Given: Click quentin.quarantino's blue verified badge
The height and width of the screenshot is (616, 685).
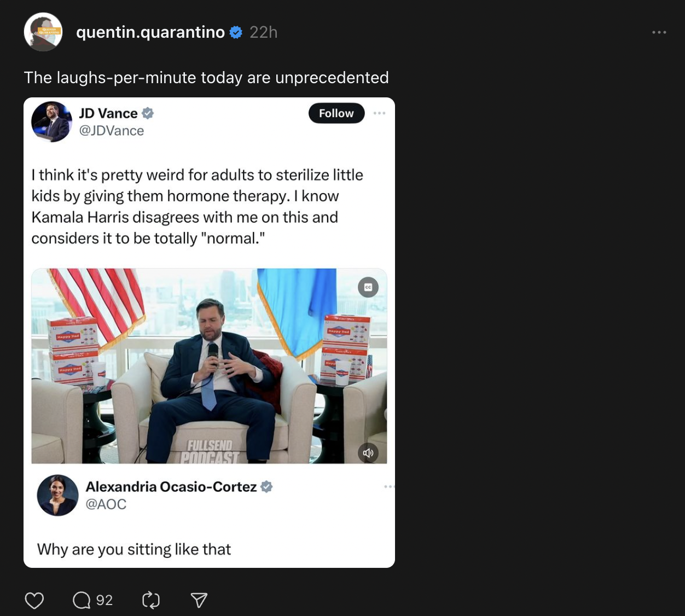Looking at the screenshot, I should coord(236,33).
